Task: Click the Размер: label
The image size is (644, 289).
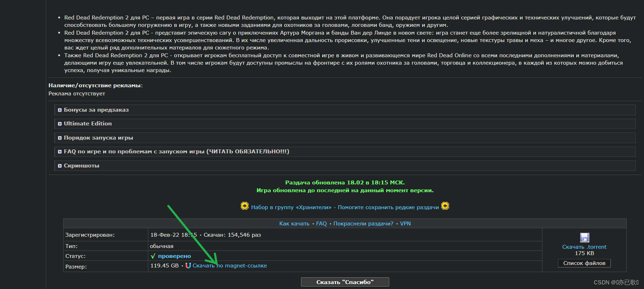Action: (76, 267)
